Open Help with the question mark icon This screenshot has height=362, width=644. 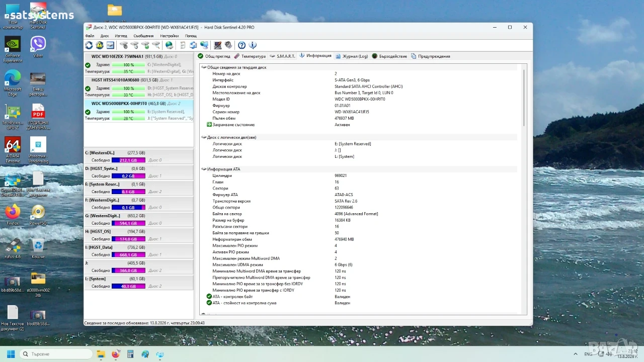click(242, 45)
